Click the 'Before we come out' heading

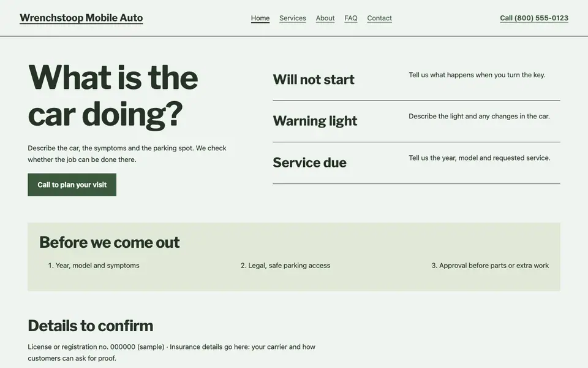click(x=110, y=242)
